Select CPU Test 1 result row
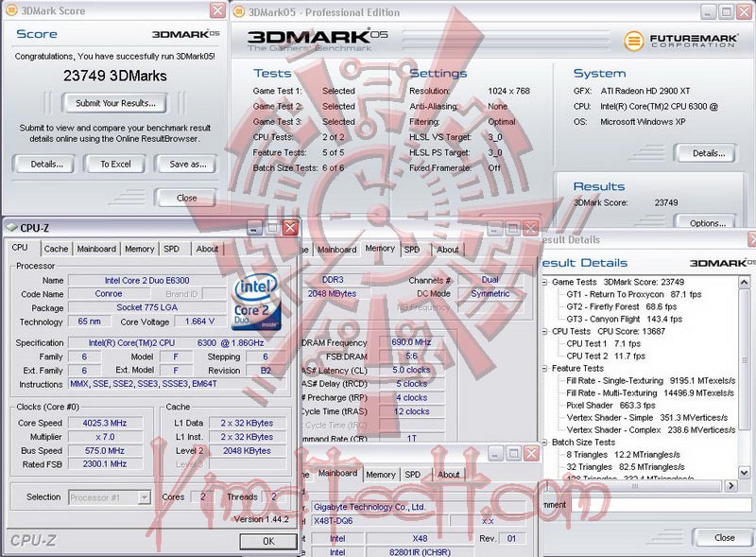The width and height of the screenshot is (756, 557). pyautogui.click(x=603, y=343)
